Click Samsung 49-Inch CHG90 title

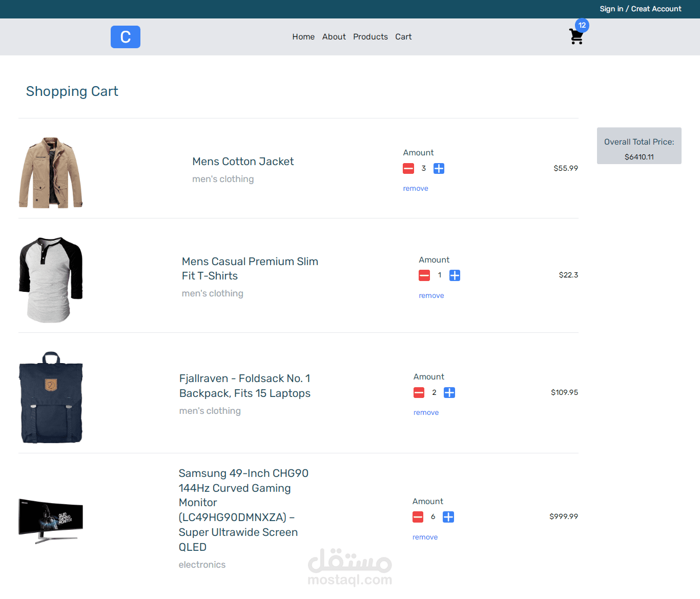[243, 510]
